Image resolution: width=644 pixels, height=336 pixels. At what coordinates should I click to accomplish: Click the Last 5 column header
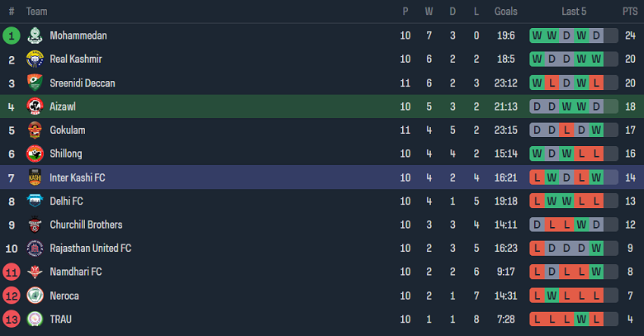(x=574, y=12)
